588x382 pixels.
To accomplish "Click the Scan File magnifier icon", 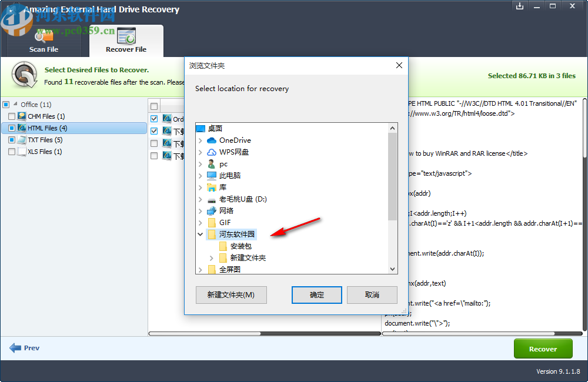I will [x=44, y=36].
